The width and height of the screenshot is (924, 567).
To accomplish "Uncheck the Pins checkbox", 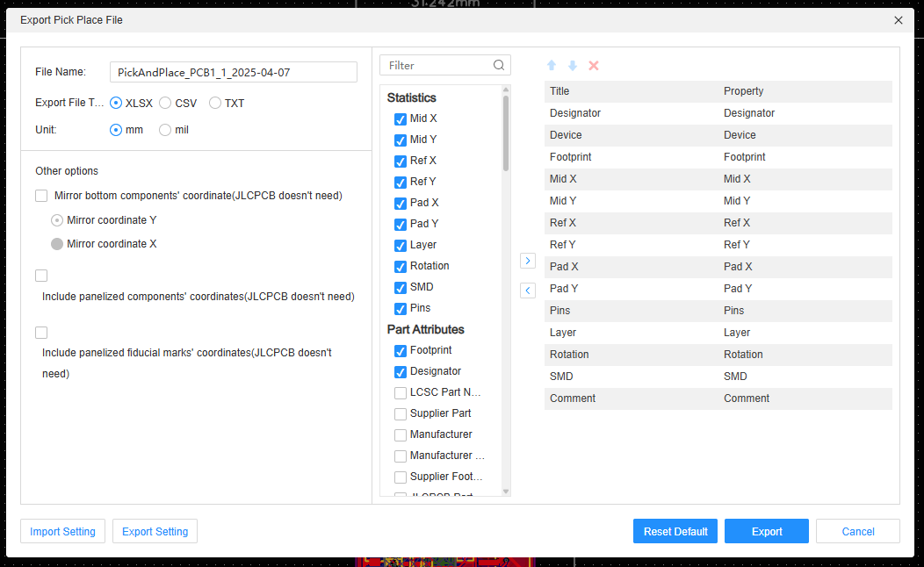I will tap(401, 309).
